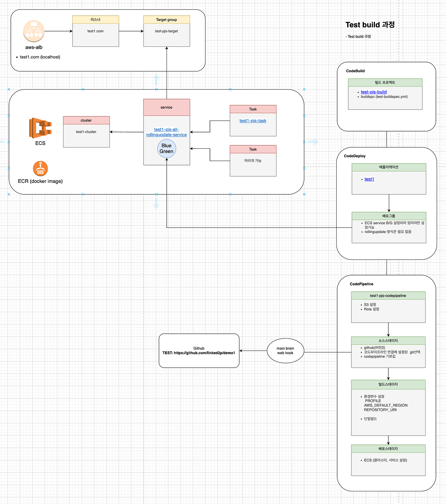Click the right-edge light-blue arrow of the container
Image resolution: width=446 pixels, height=504 pixels.
313,141
